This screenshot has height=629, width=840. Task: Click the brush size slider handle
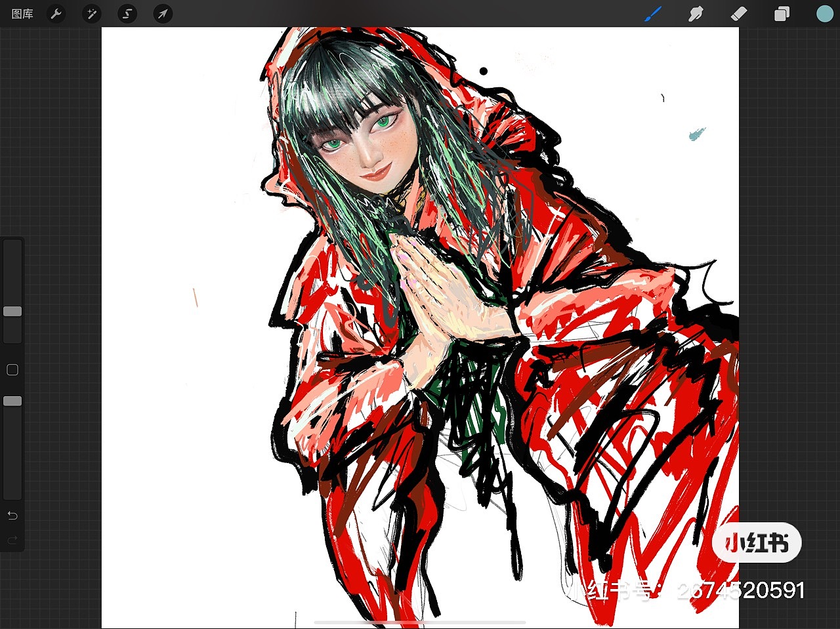12,312
